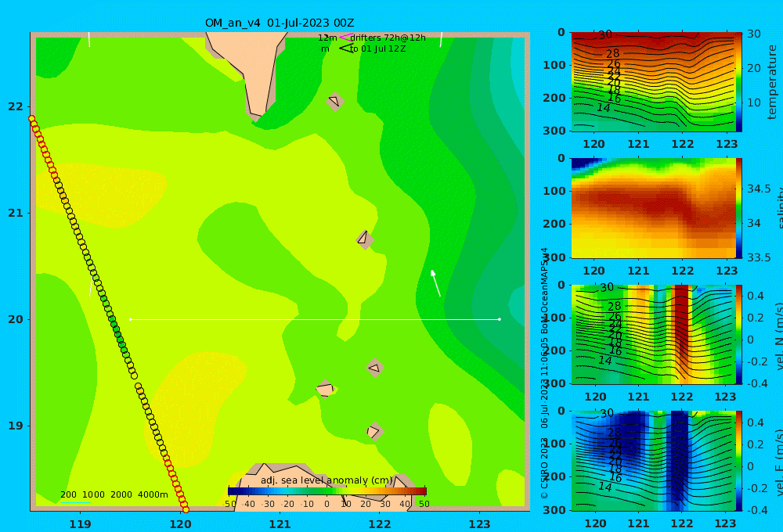Click the temperature section colorbar
Viewport: 783px width, 532px height.
739,82
